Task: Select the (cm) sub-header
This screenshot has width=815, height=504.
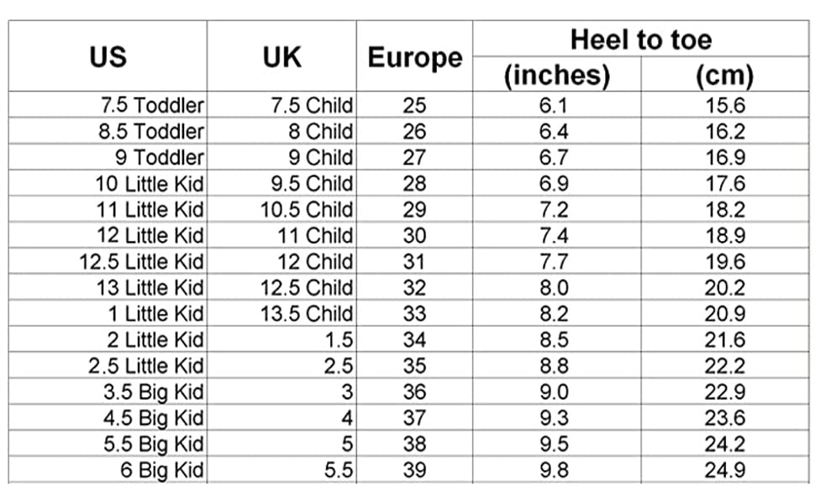Action: click(724, 76)
